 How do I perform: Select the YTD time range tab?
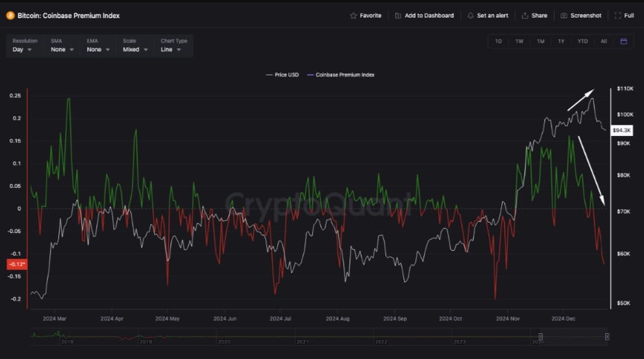[583, 41]
